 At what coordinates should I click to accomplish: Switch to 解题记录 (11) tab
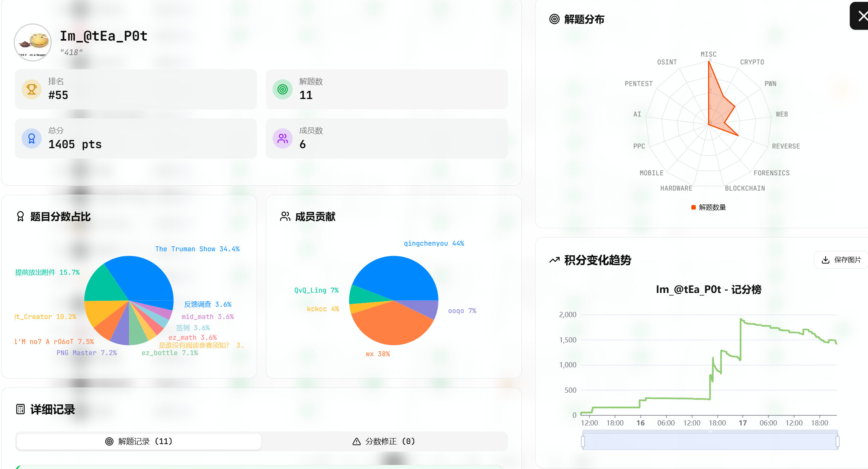pyautogui.click(x=139, y=441)
